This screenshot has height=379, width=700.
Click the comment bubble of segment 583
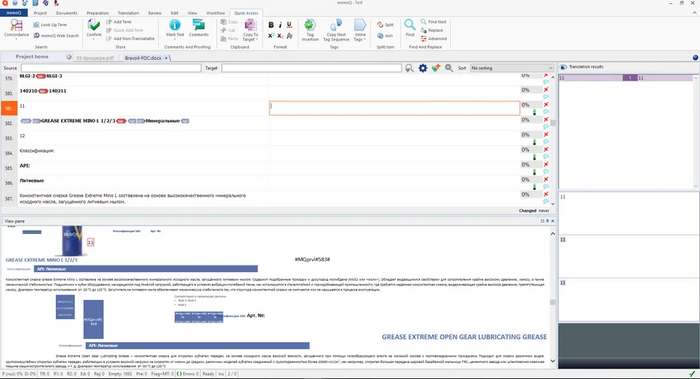tap(546, 142)
